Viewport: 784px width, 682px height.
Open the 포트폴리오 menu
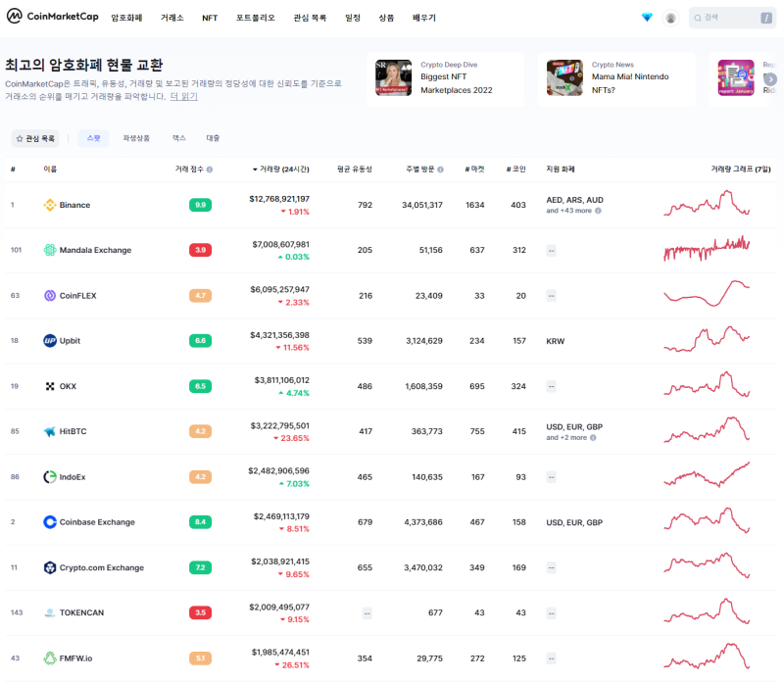pos(256,18)
